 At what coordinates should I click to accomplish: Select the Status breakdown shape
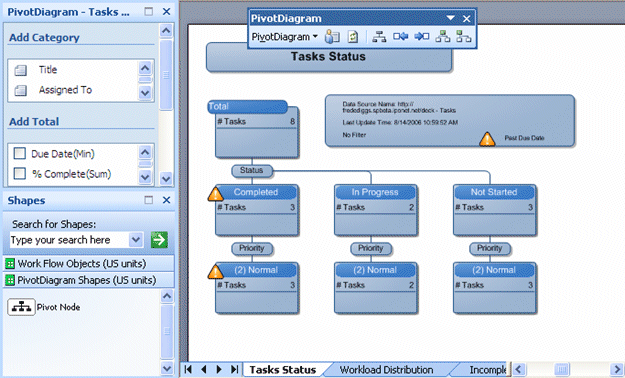252,171
